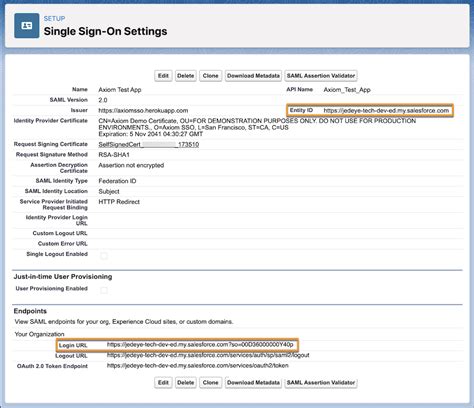The image size is (474, 408).
Task: Select the OAuth 2.0 Token Endpoint URL
Action: pos(198,366)
